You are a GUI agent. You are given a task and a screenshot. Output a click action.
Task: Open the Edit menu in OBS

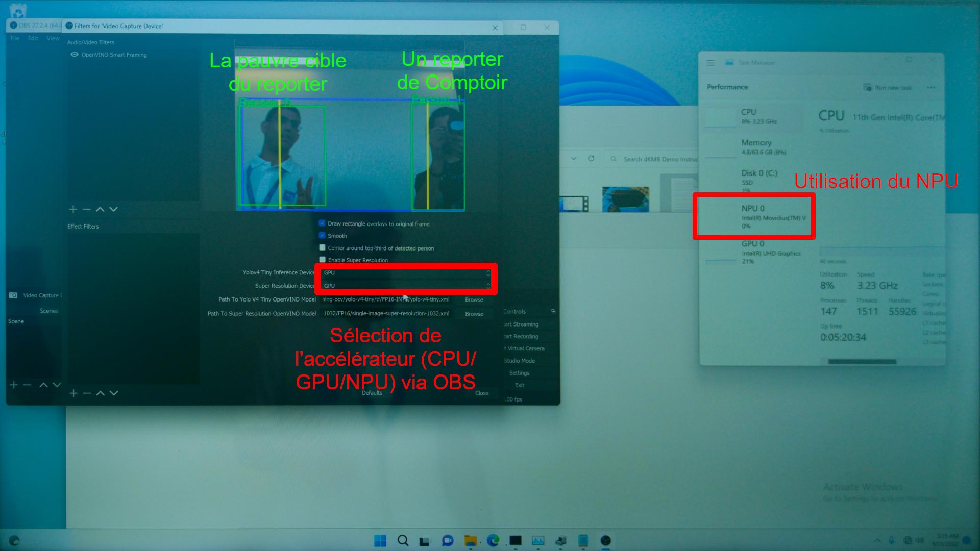[x=33, y=38]
